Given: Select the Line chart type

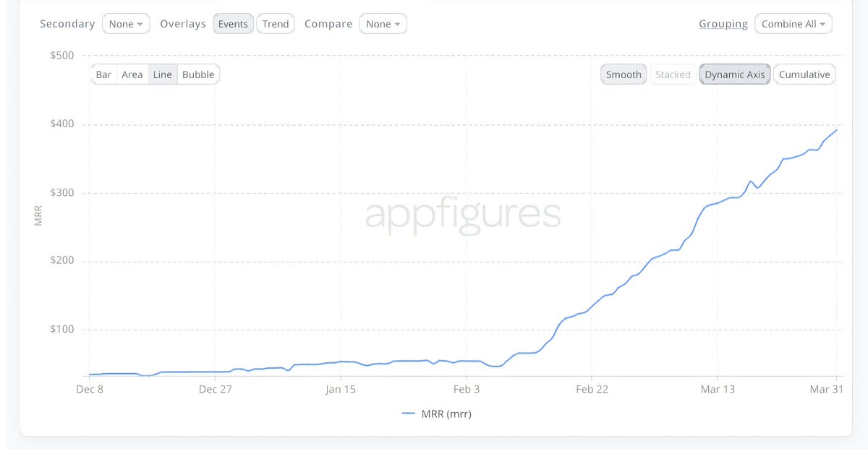Looking at the screenshot, I should click(163, 74).
